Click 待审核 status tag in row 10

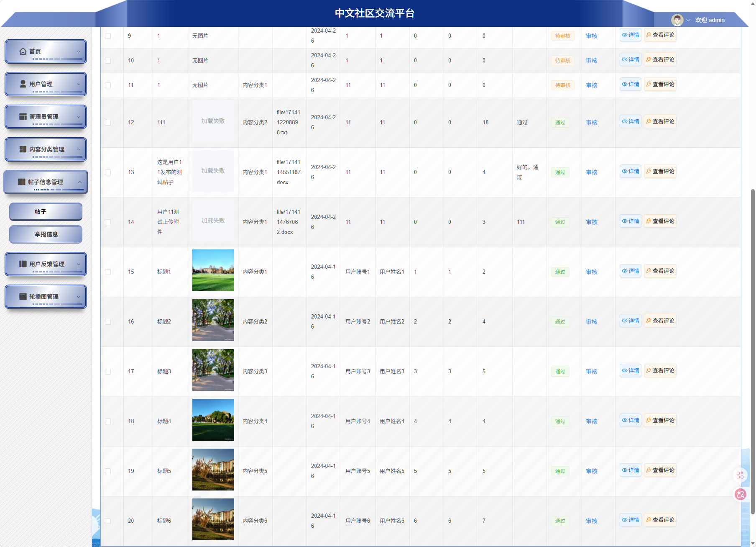pyautogui.click(x=562, y=61)
